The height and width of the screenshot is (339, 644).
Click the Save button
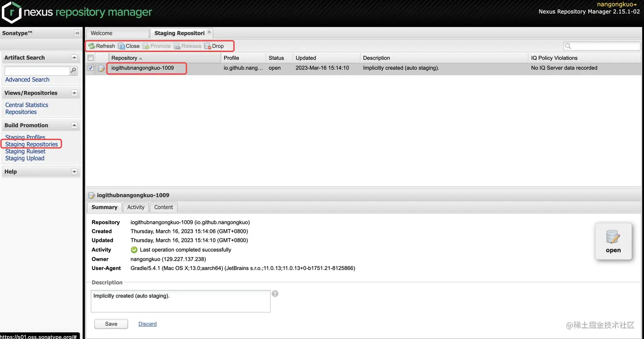coord(111,324)
